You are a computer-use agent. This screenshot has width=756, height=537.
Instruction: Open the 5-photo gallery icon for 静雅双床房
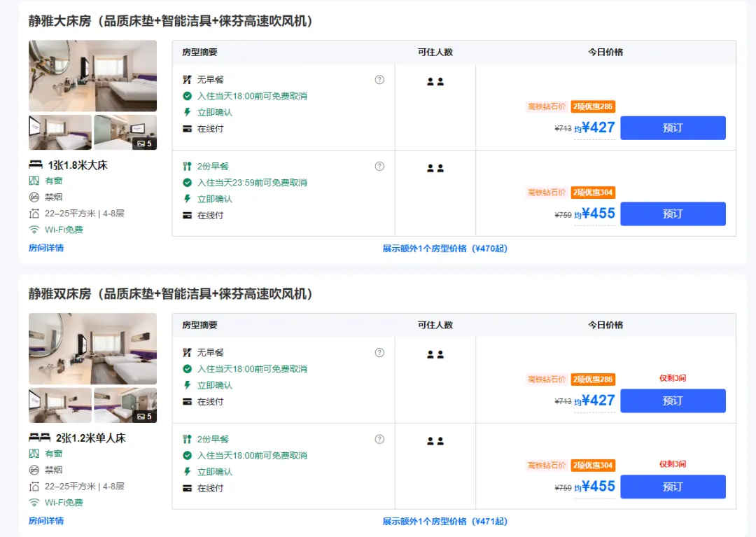tap(145, 417)
